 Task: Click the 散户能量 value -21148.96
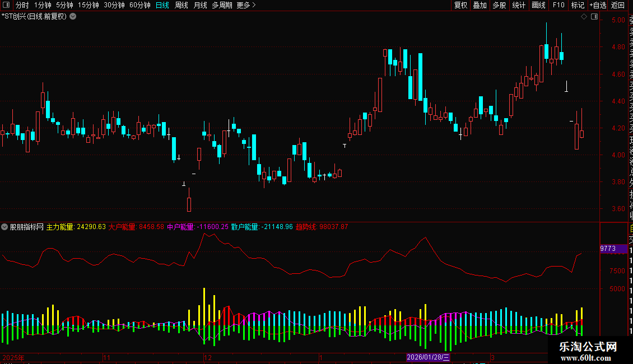click(x=277, y=227)
